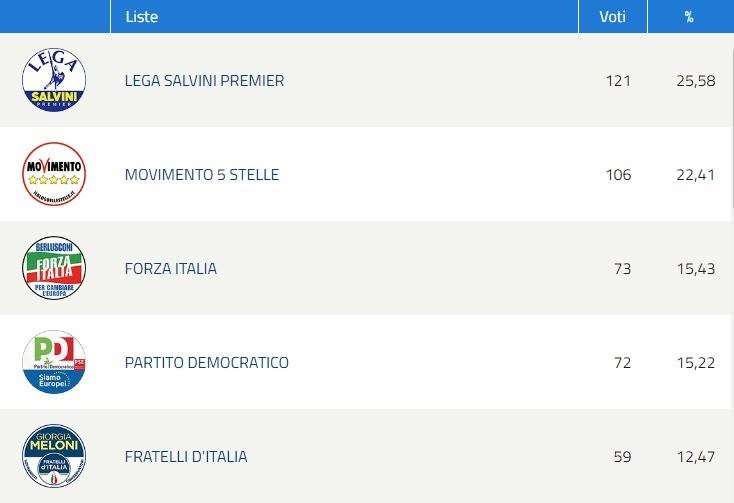Click the 72 votes cell for Partito Democratico
734x503 pixels.
point(622,363)
